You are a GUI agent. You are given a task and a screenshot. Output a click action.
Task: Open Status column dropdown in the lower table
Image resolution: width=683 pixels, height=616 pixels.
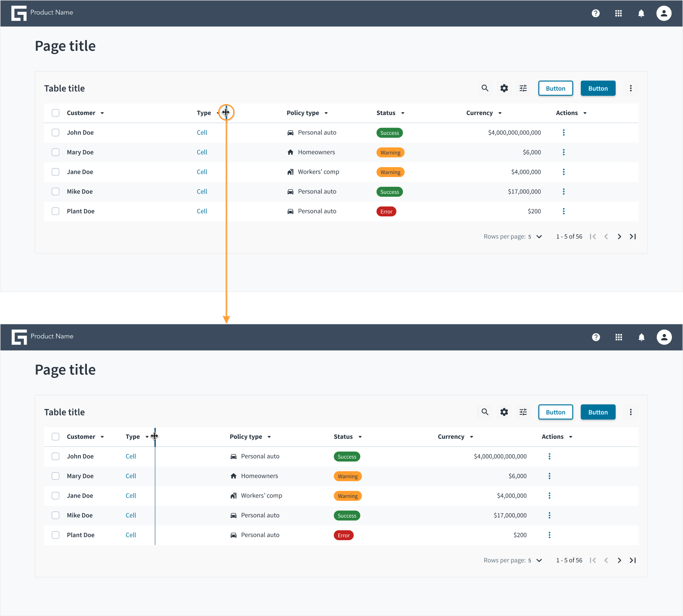pos(360,437)
